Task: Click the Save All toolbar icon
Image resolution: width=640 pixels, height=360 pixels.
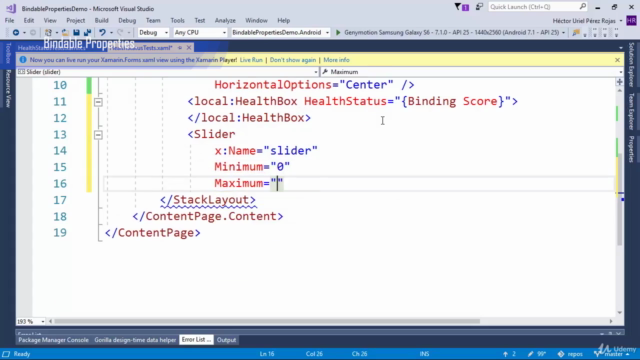Action: click(x=87, y=33)
